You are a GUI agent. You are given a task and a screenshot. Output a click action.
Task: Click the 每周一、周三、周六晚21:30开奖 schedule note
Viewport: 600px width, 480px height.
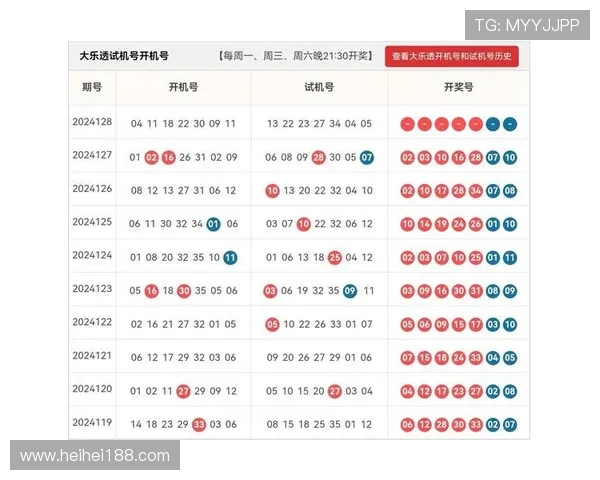[x=295, y=56]
